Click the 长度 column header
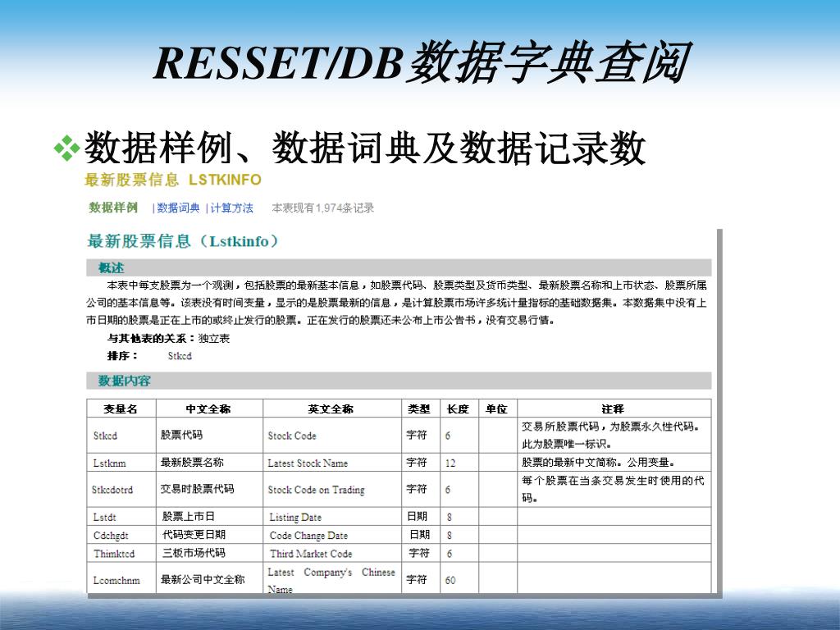 coord(458,409)
